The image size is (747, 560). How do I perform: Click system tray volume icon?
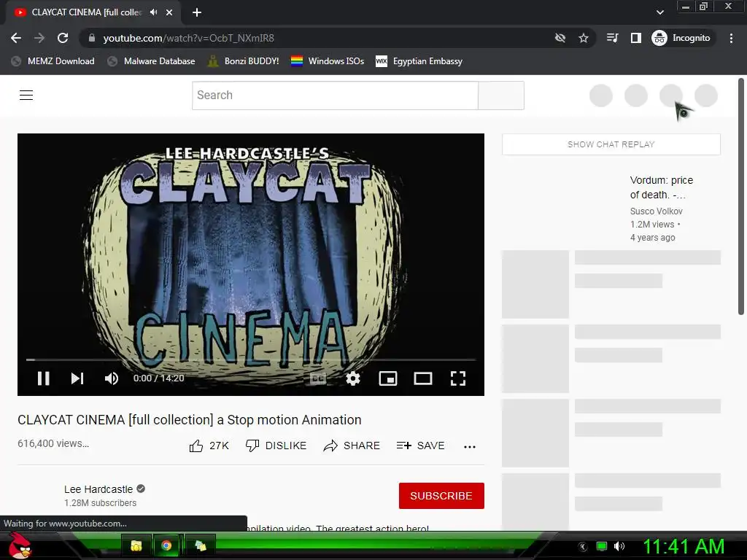pyautogui.click(x=619, y=546)
